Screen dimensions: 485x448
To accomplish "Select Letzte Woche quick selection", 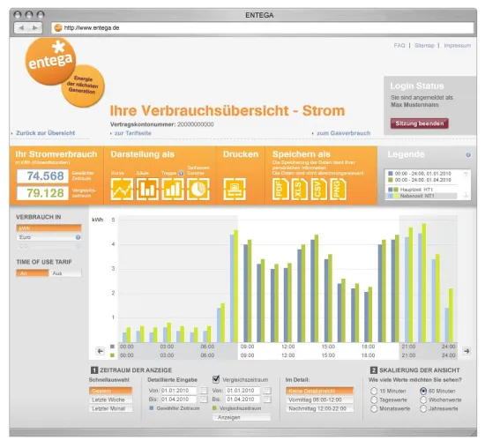I will [x=110, y=399].
